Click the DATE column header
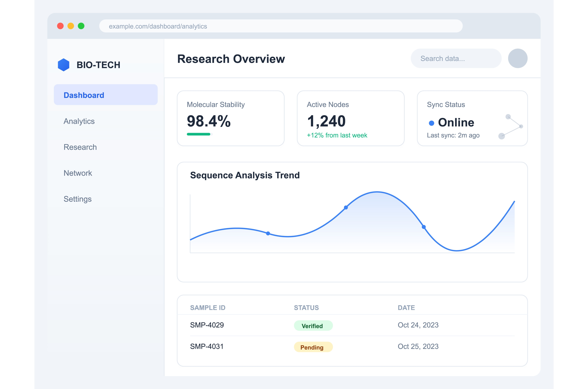Screen dimensions: 588x389 [406, 308]
